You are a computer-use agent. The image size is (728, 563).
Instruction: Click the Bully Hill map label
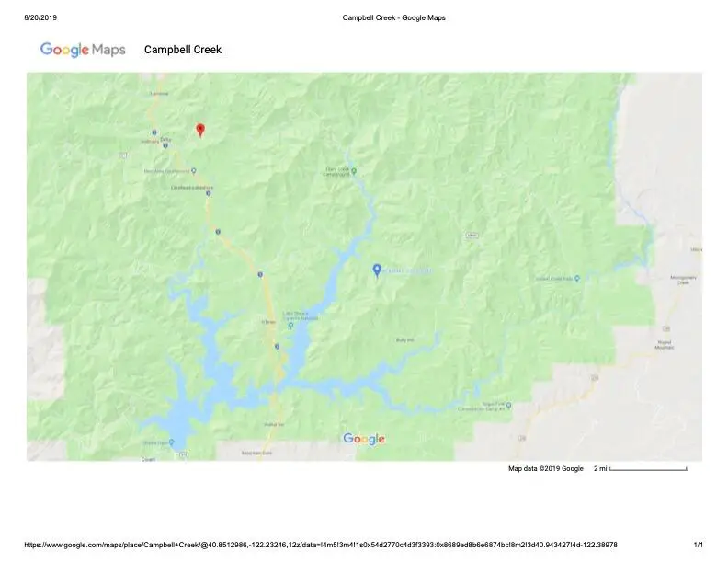coord(404,340)
